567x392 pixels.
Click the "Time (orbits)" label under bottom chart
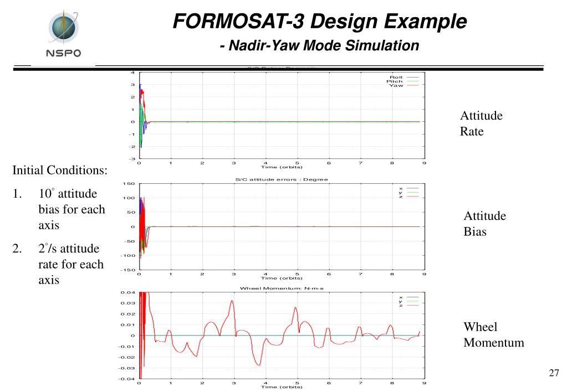[x=282, y=387]
